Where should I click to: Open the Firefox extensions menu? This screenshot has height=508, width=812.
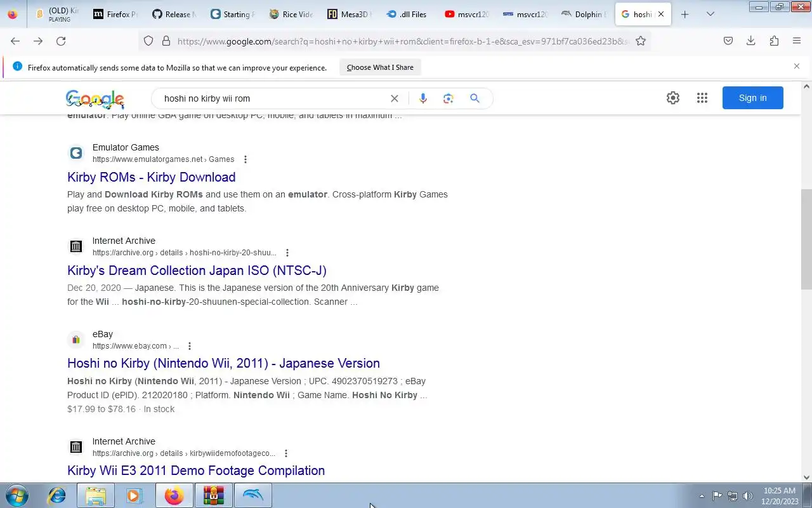(x=774, y=41)
